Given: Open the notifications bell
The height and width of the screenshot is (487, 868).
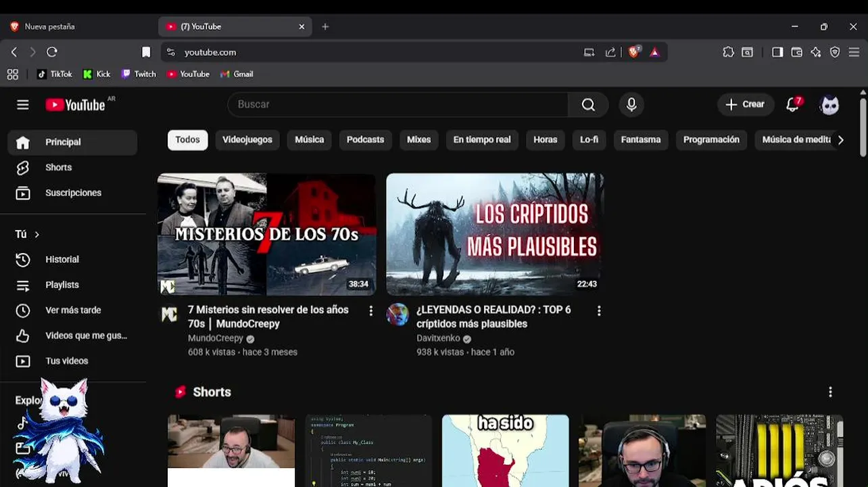Looking at the screenshot, I should [793, 104].
